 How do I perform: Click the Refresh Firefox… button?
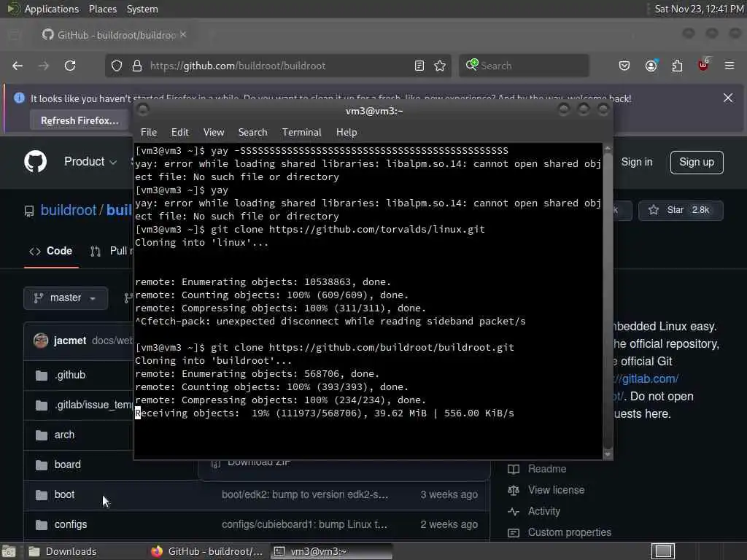(80, 120)
